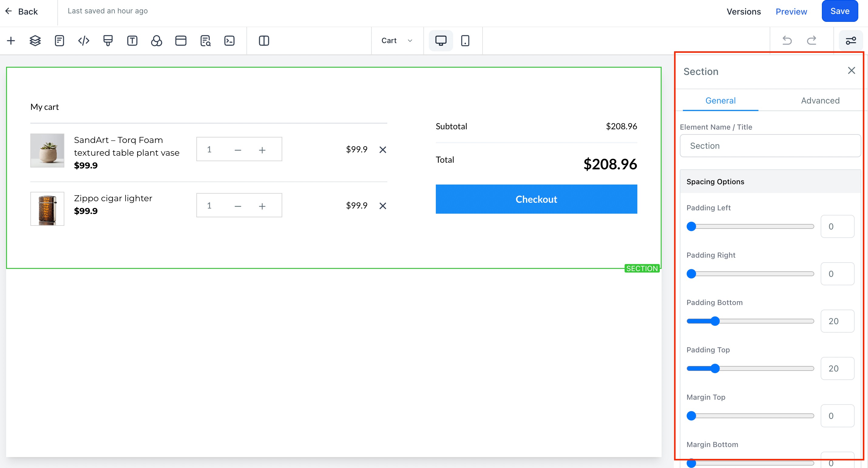Switch to the Advanced tab
Screen dimensions: 868x468
coord(820,100)
